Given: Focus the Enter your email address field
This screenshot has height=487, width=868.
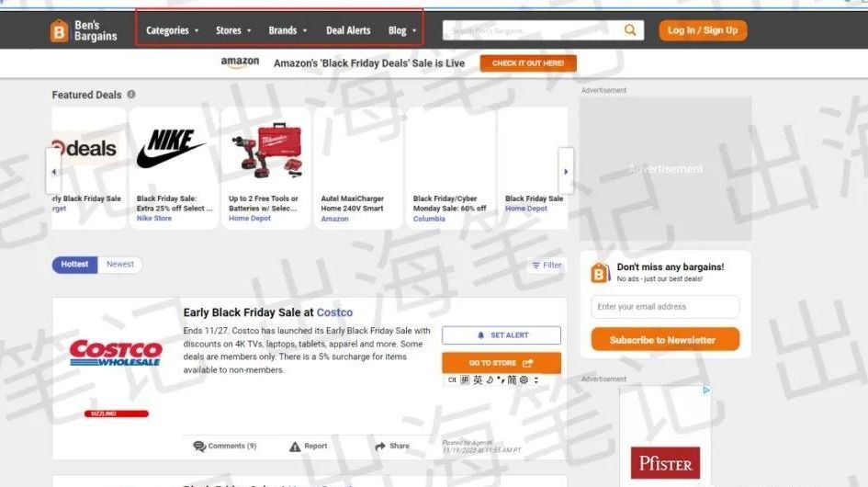Looking at the screenshot, I should pos(665,306).
